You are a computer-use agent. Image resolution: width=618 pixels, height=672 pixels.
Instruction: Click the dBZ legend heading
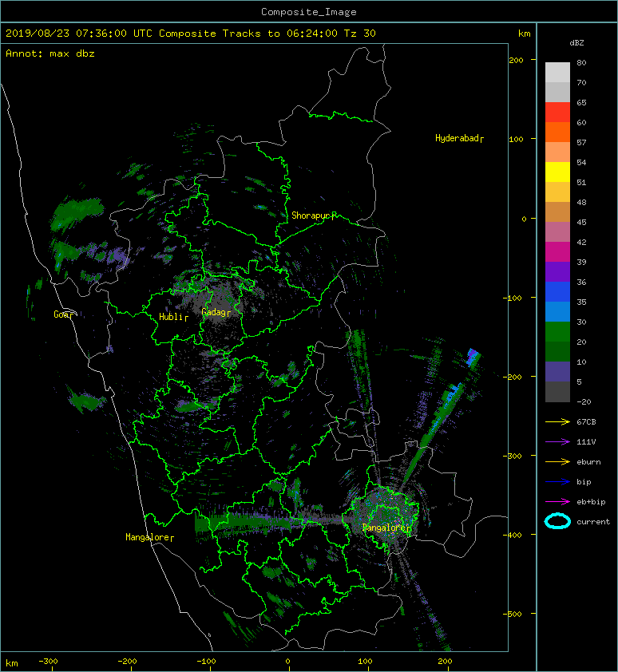[x=576, y=43]
